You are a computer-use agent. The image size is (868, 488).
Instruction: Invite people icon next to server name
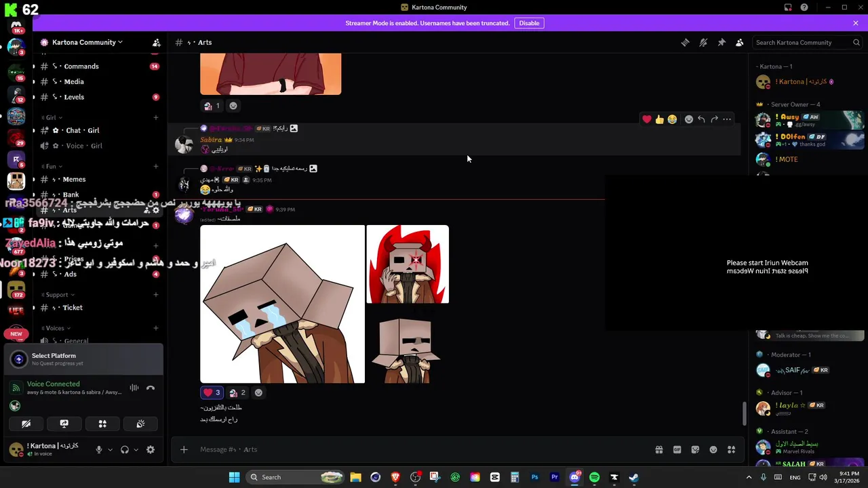157,42
